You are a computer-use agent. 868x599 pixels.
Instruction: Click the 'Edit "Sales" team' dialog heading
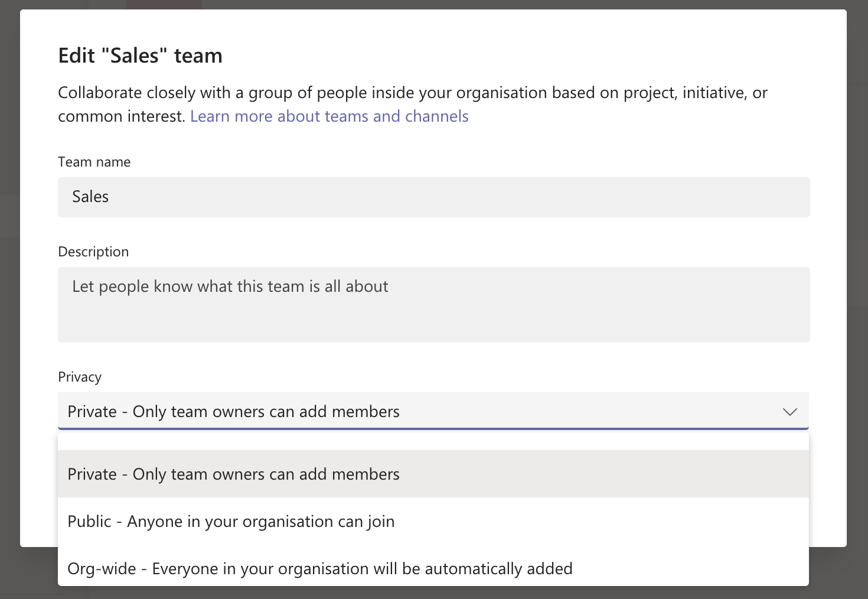point(141,56)
